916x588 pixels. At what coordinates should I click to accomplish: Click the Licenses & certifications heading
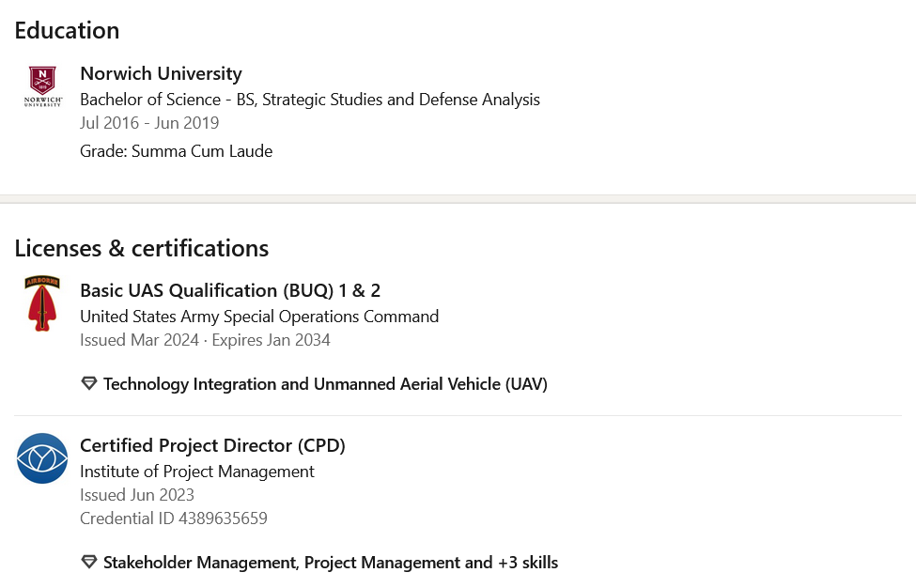coord(141,248)
